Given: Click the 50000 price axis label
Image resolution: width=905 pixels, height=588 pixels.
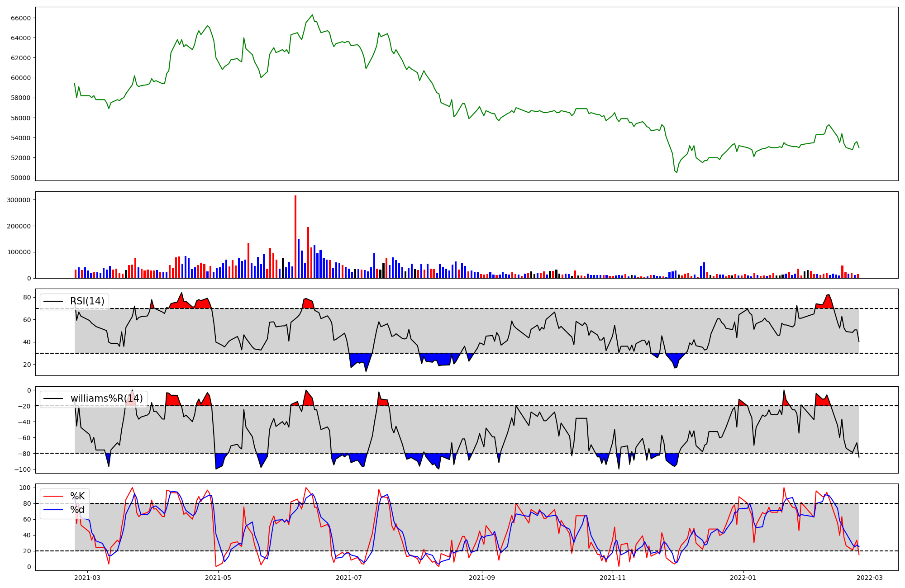Looking at the screenshot, I should [x=20, y=178].
